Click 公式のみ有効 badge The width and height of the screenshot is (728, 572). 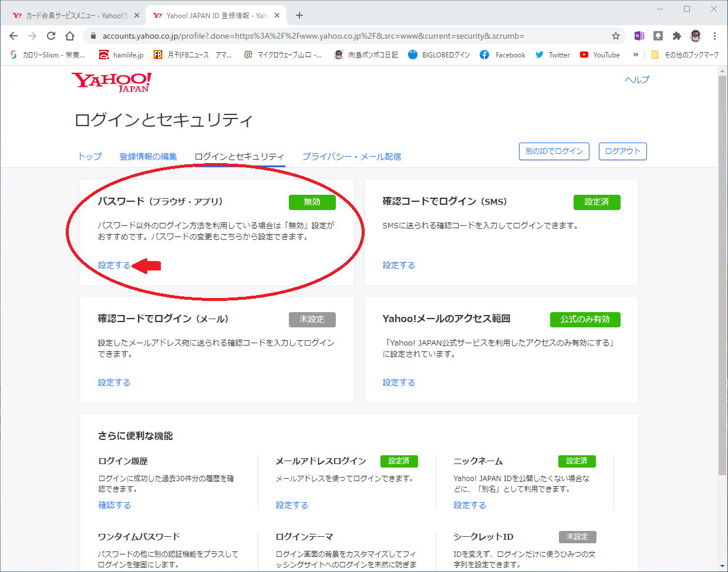585,319
